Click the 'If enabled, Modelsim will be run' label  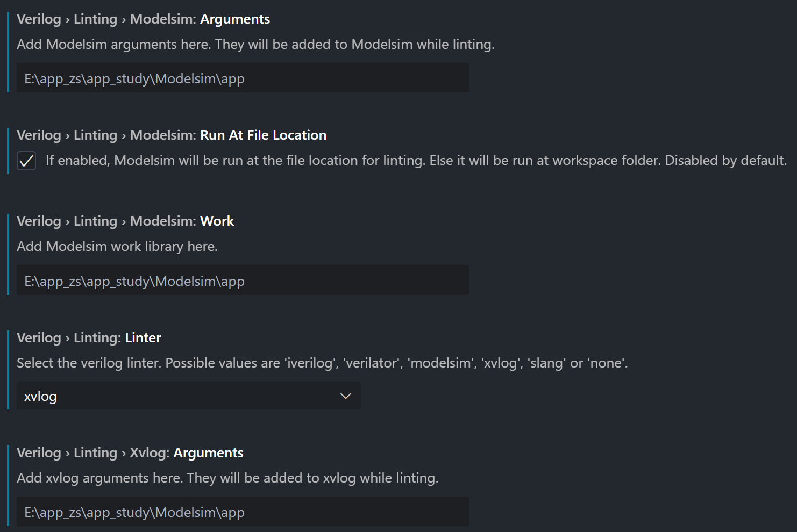416,161
